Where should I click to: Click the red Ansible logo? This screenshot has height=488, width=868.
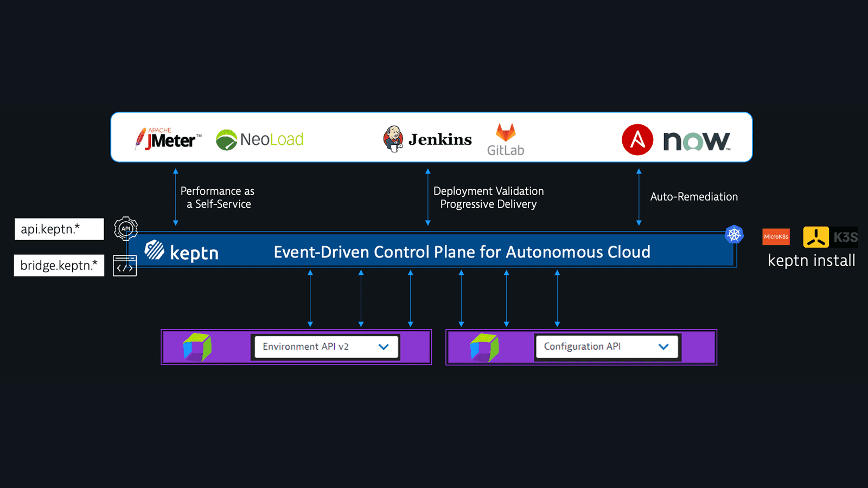click(x=637, y=140)
